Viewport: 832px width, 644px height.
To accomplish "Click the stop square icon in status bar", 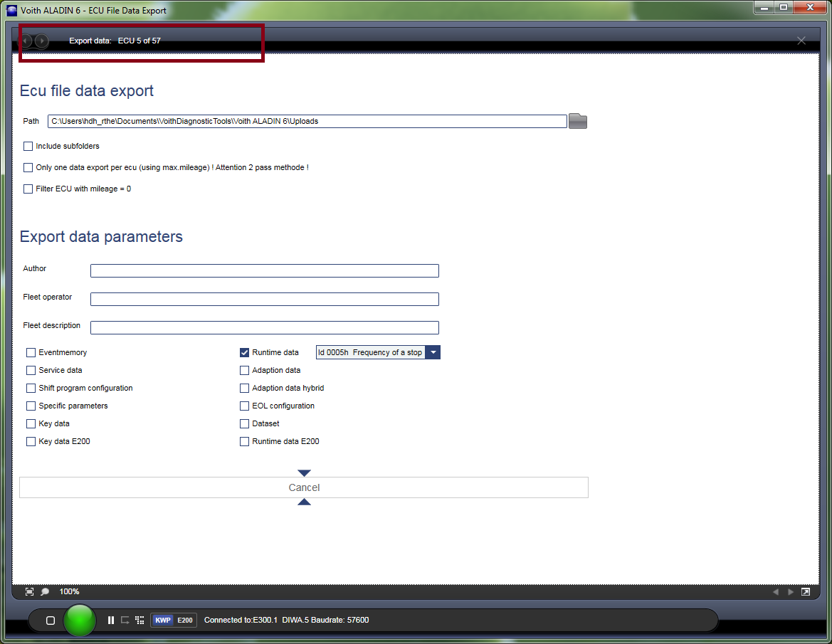I will (51, 620).
